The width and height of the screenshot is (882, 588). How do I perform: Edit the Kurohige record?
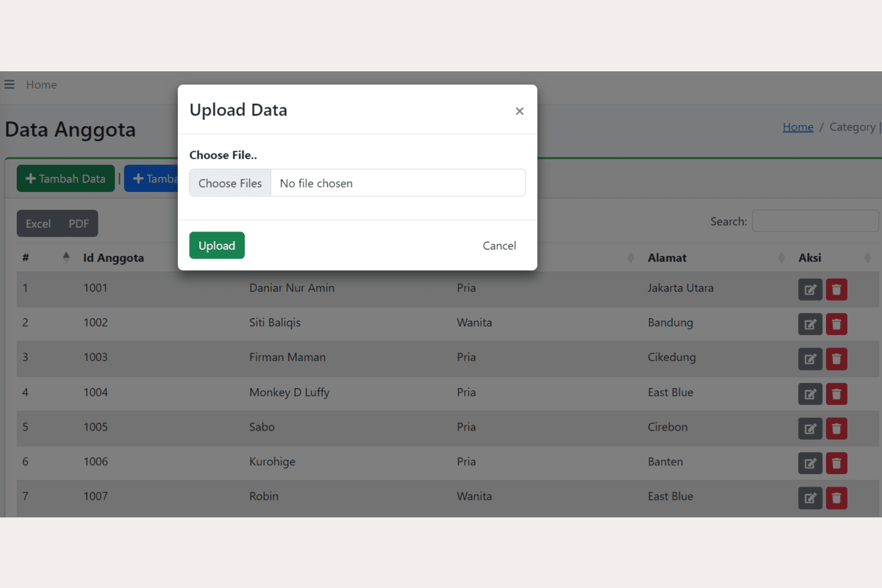point(810,463)
